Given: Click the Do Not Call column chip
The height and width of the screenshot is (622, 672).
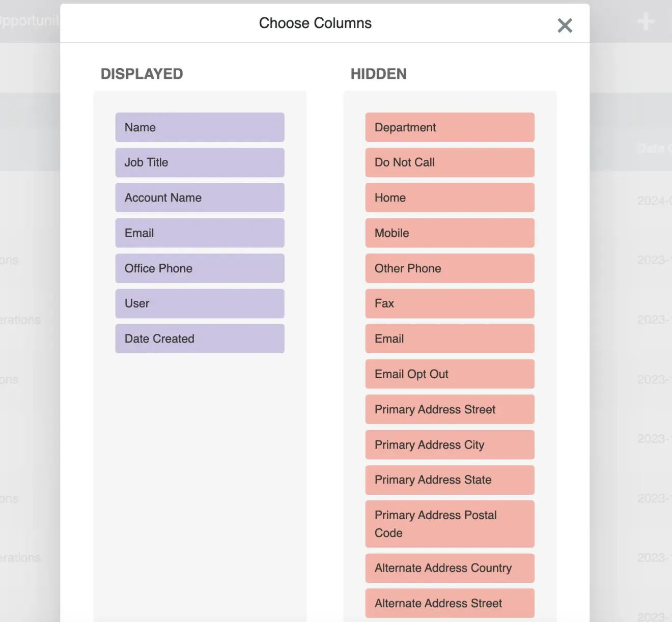Looking at the screenshot, I should [x=450, y=162].
